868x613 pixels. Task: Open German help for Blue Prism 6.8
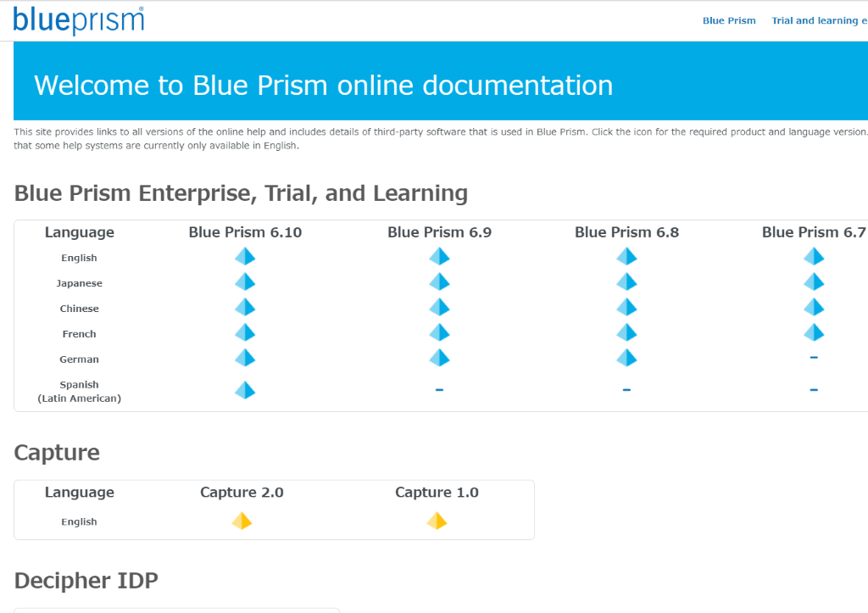[x=626, y=359]
